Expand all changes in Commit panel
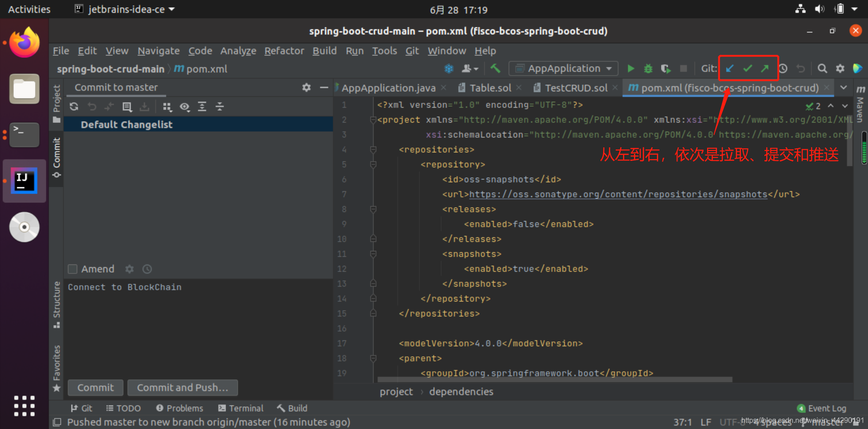868x429 pixels. [202, 107]
